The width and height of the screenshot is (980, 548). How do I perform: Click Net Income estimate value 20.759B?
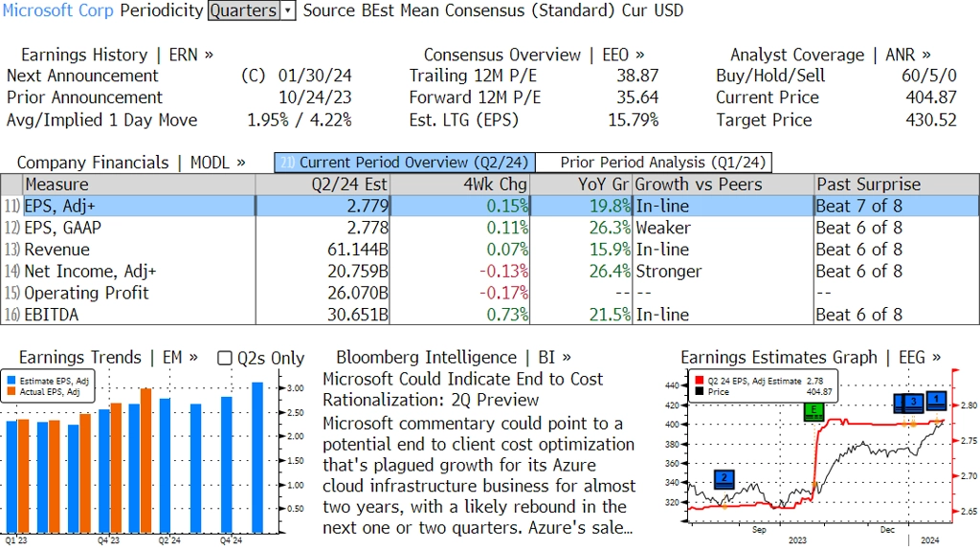click(x=358, y=272)
